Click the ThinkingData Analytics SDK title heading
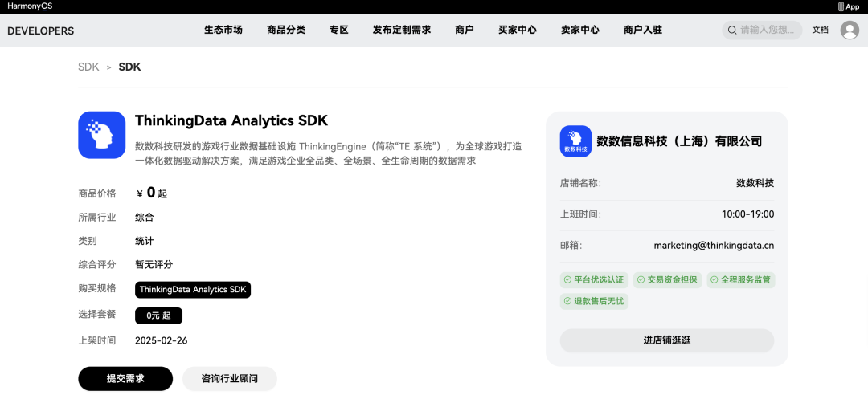Viewport: 868px width, 403px height. 231,120
